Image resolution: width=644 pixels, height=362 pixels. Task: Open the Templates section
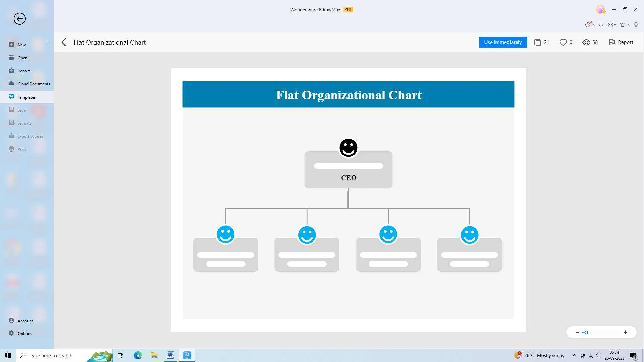click(x=26, y=96)
